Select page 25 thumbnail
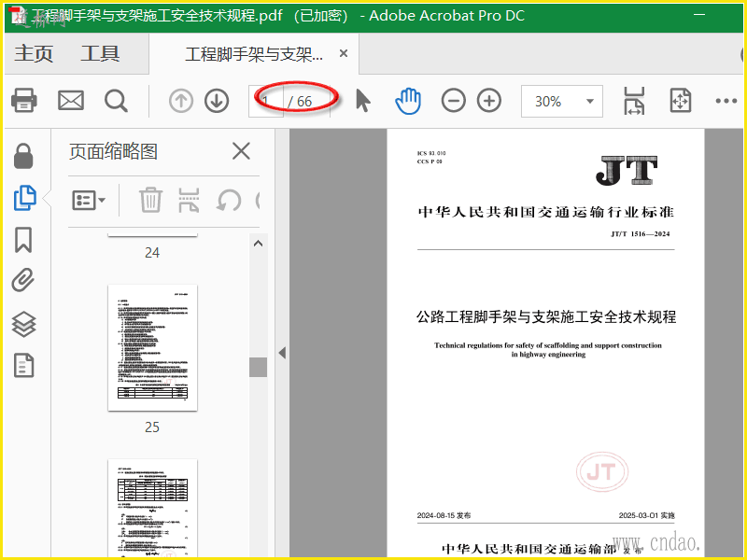 (152, 347)
